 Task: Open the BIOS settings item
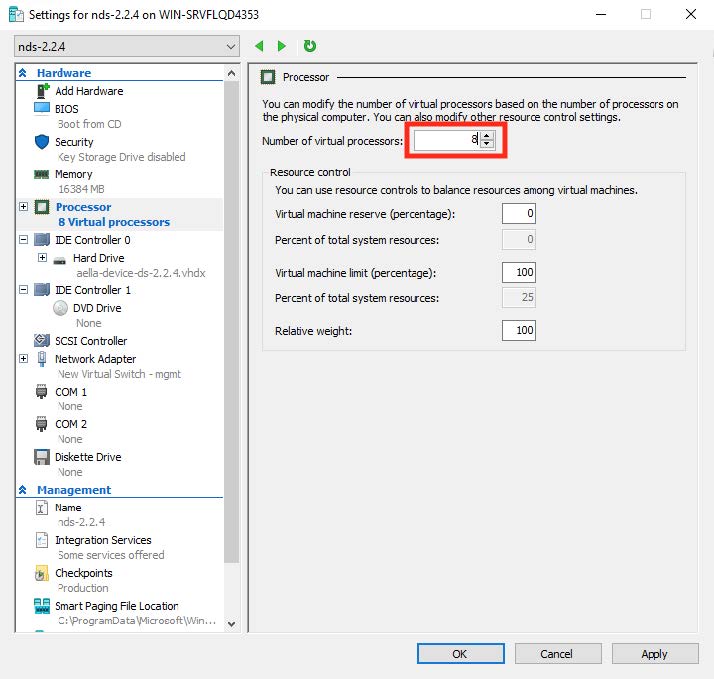click(x=66, y=109)
